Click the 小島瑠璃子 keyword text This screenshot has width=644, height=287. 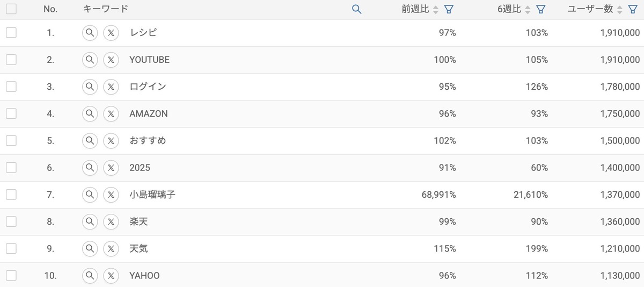152,195
